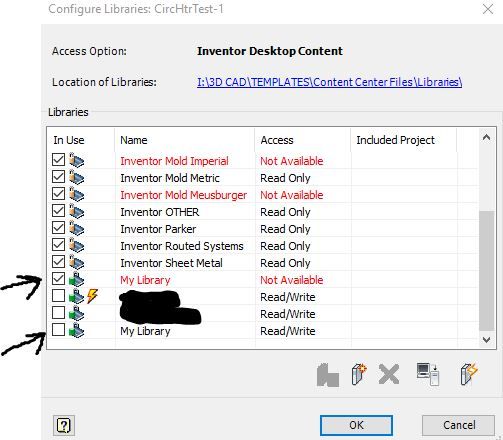
Task: Uncheck the Not Available My Library checkbox
Action: (58, 279)
